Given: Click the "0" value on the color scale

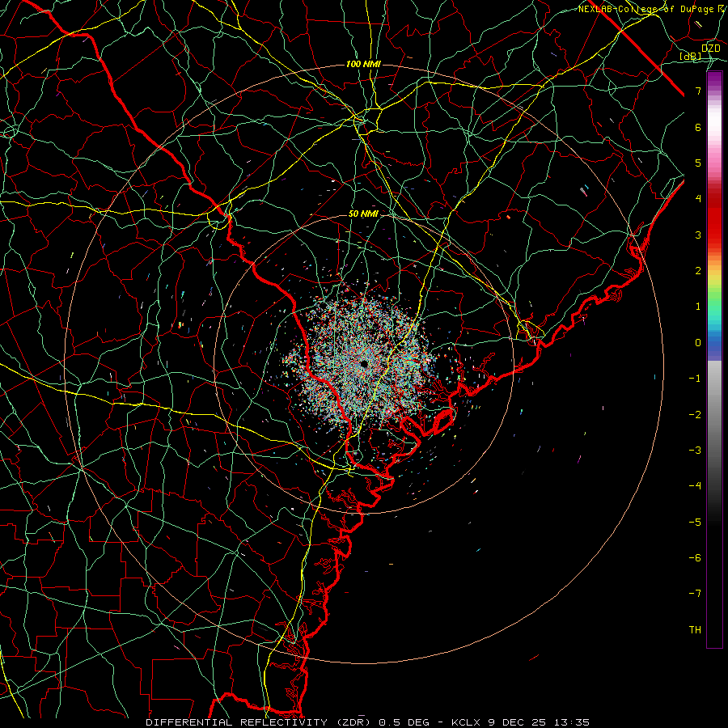Looking at the screenshot, I should pyautogui.click(x=698, y=343).
